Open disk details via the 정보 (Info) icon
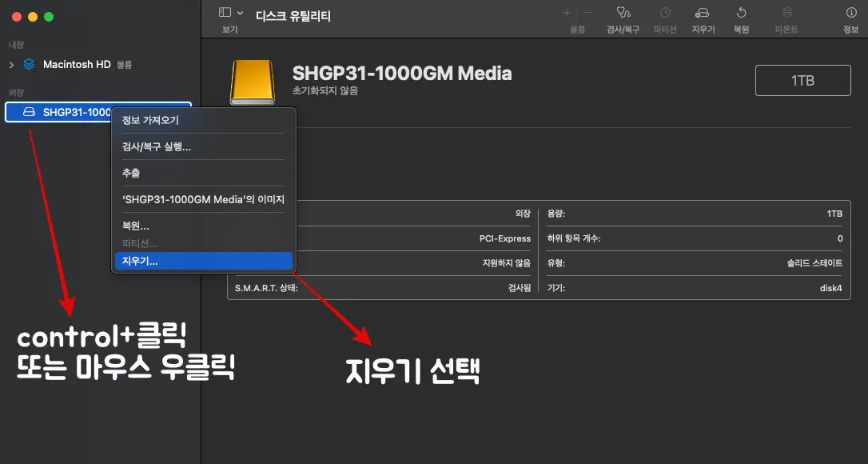The height and width of the screenshot is (464, 868). tap(850, 14)
